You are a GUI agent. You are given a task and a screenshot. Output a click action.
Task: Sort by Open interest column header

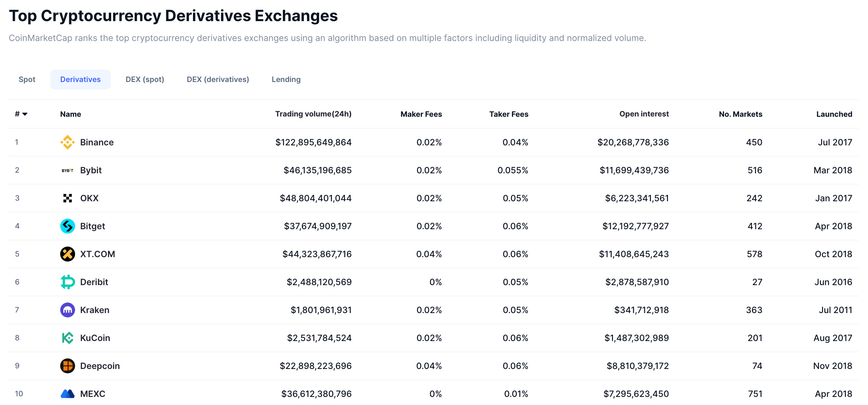pos(644,114)
